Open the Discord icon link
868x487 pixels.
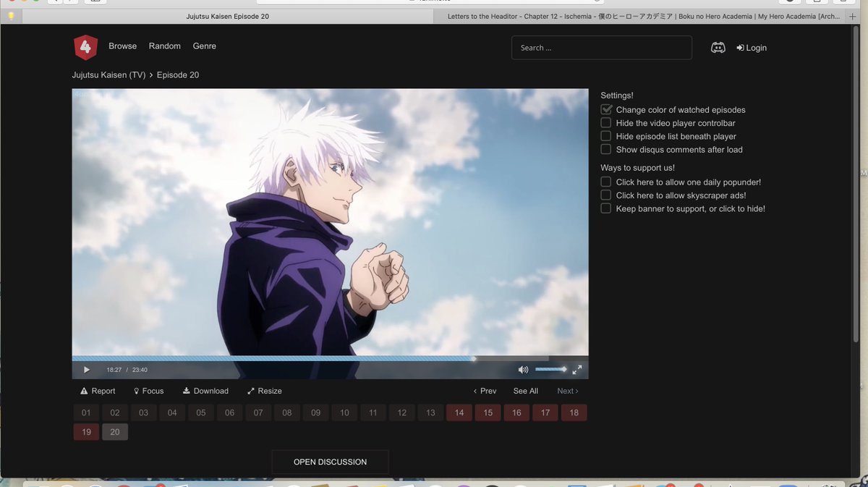pos(718,48)
